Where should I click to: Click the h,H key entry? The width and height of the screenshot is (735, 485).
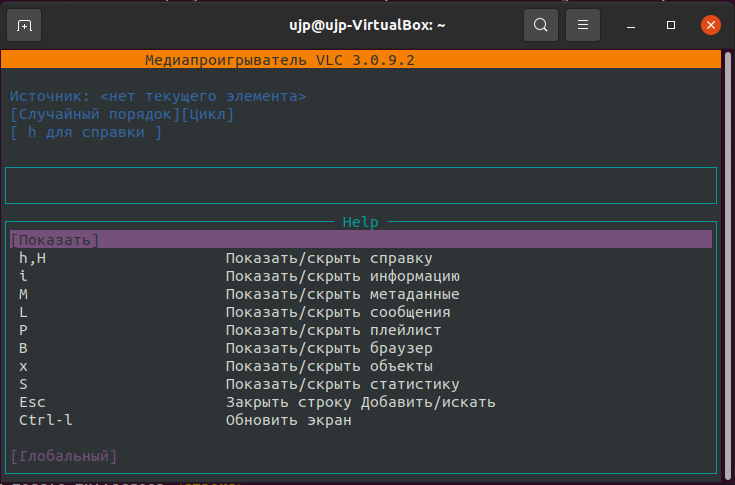click(32, 258)
